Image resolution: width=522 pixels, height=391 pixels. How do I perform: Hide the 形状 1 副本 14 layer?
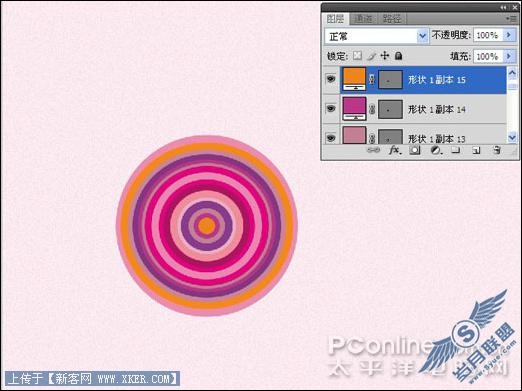[x=331, y=109]
